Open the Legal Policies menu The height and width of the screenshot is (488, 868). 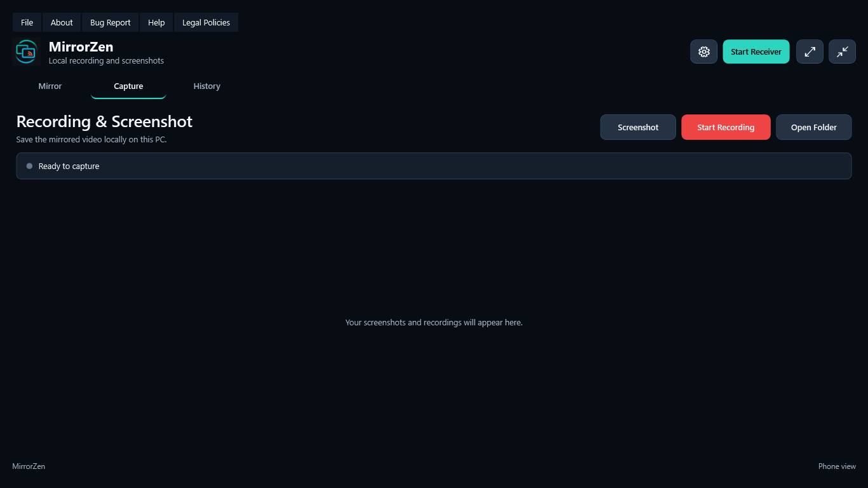tap(206, 22)
